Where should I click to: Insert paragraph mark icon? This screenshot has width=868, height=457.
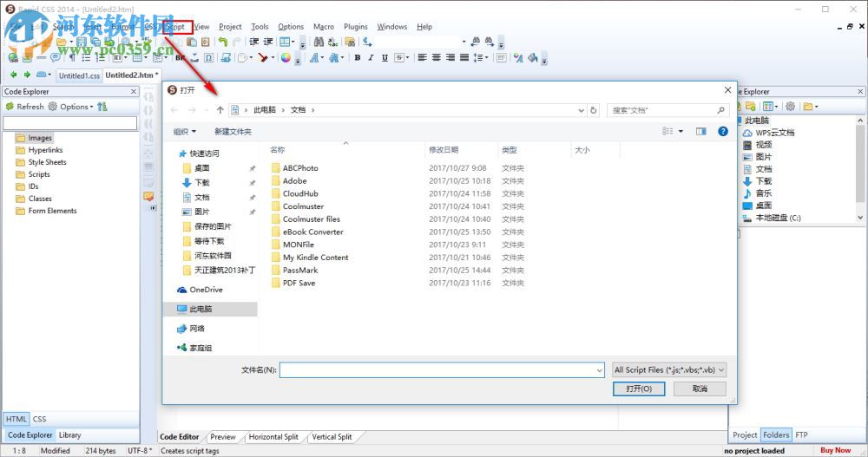tap(72, 57)
